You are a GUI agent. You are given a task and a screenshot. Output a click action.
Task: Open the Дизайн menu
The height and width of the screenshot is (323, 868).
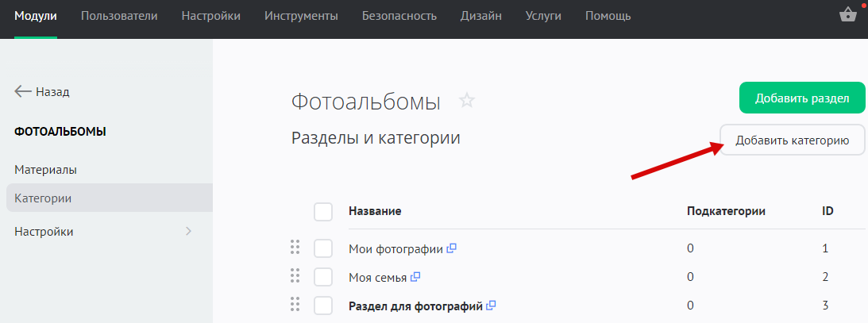pos(480,16)
